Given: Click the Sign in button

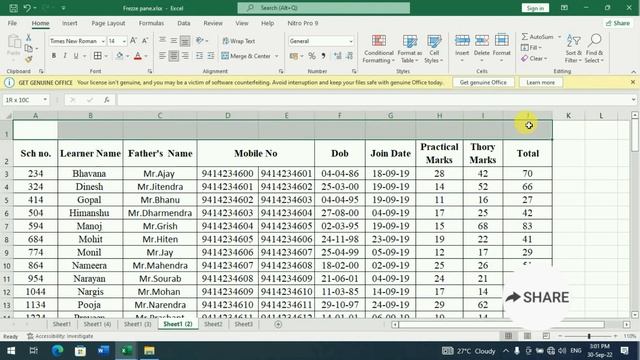Looking at the screenshot, I should point(535,8).
